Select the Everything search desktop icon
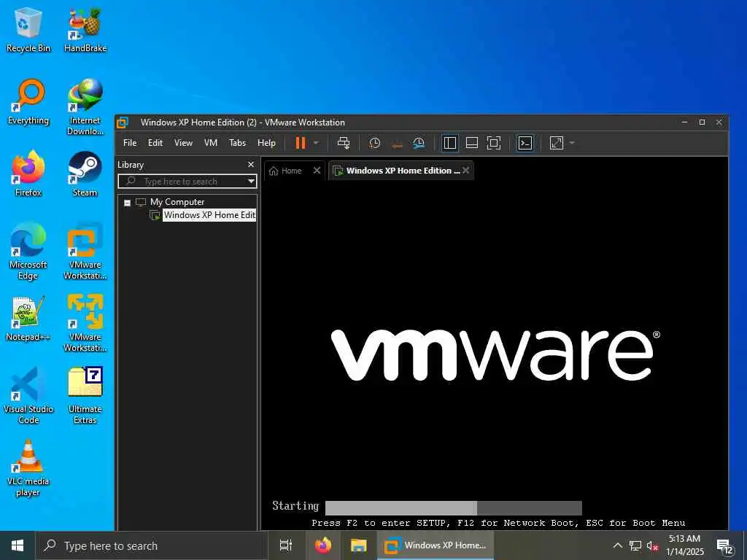Screen dimensions: 747x560 [x=28, y=102]
